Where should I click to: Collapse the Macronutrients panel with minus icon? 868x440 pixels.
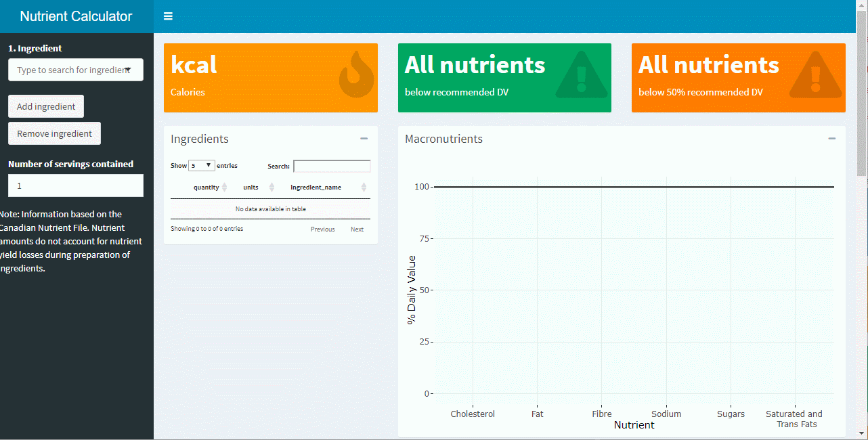coord(831,138)
